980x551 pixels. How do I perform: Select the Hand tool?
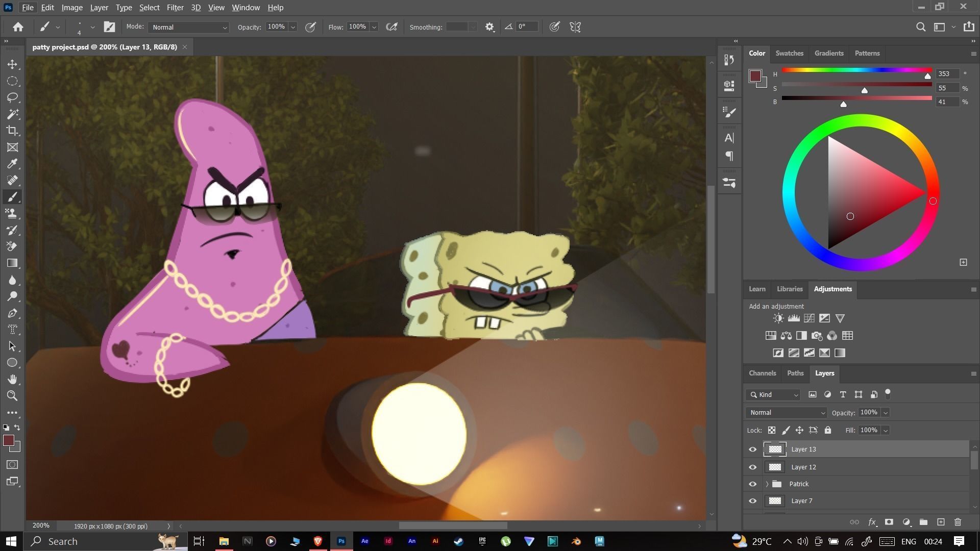pyautogui.click(x=13, y=379)
